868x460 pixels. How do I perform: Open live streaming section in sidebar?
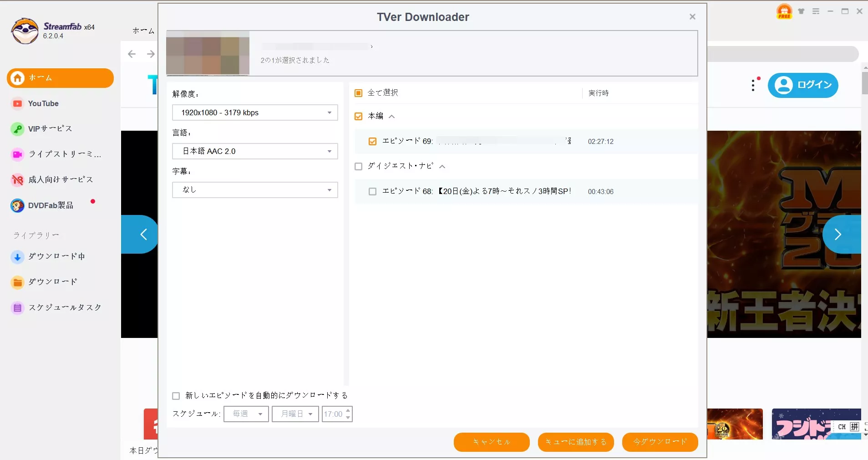click(x=56, y=154)
